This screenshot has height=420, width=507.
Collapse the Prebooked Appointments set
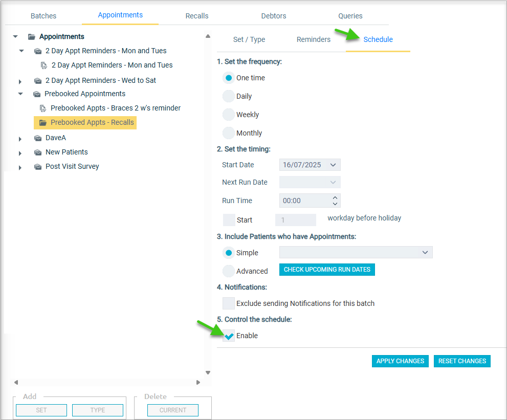click(20, 94)
